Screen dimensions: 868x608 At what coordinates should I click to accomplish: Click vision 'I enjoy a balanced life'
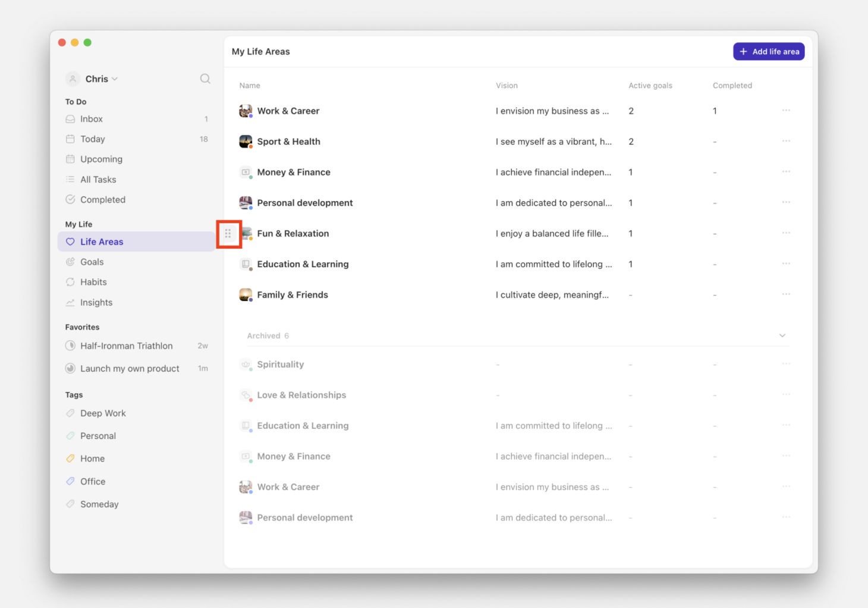click(x=552, y=234)
